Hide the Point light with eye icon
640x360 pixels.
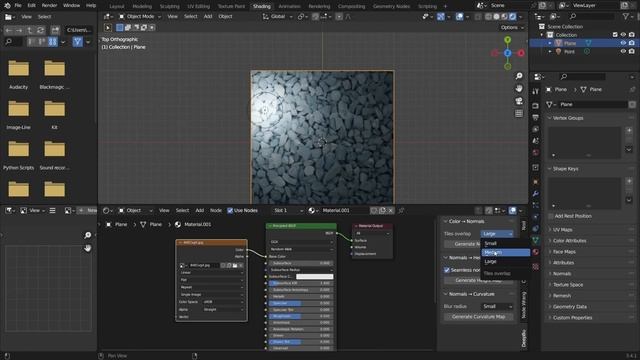point(623,52)
